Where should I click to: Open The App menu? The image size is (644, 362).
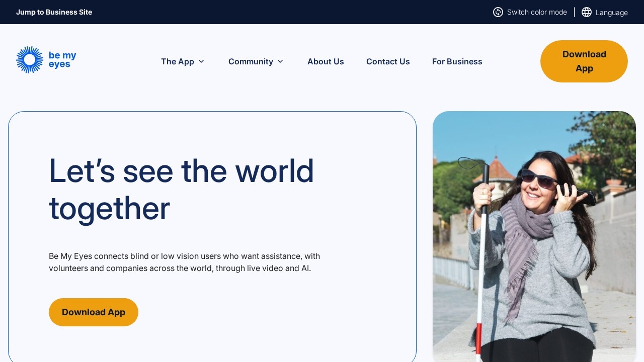(178, 61)
